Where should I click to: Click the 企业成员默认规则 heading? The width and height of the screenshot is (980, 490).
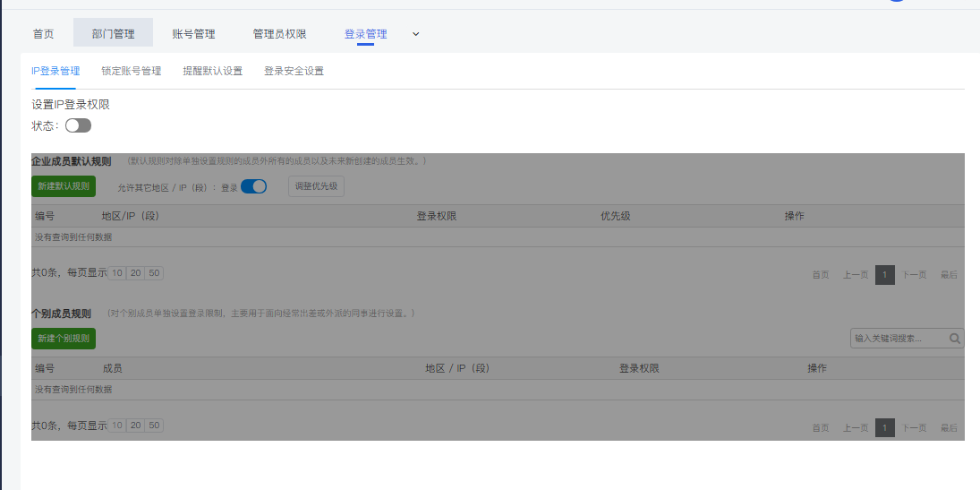72,161
